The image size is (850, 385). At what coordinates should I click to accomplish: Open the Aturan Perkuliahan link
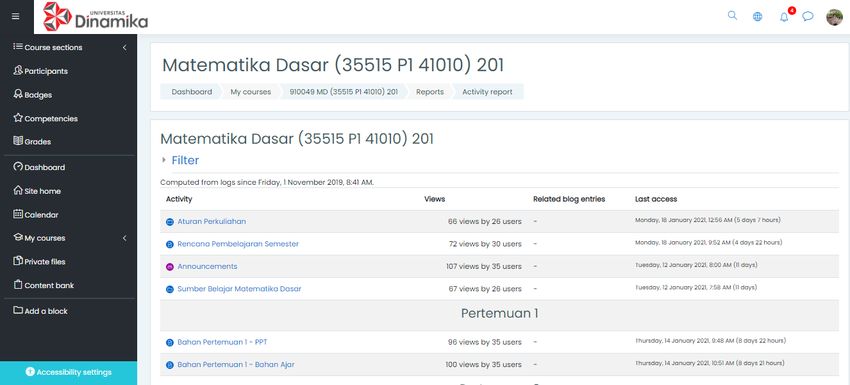pyautogui.click(x=211, y=221)
